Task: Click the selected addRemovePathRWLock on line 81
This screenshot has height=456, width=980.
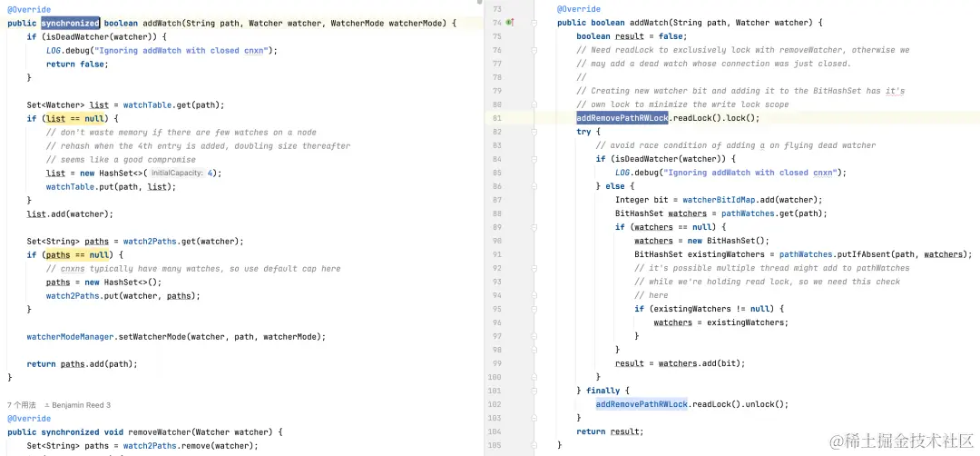Action: (x=622, y=118)
